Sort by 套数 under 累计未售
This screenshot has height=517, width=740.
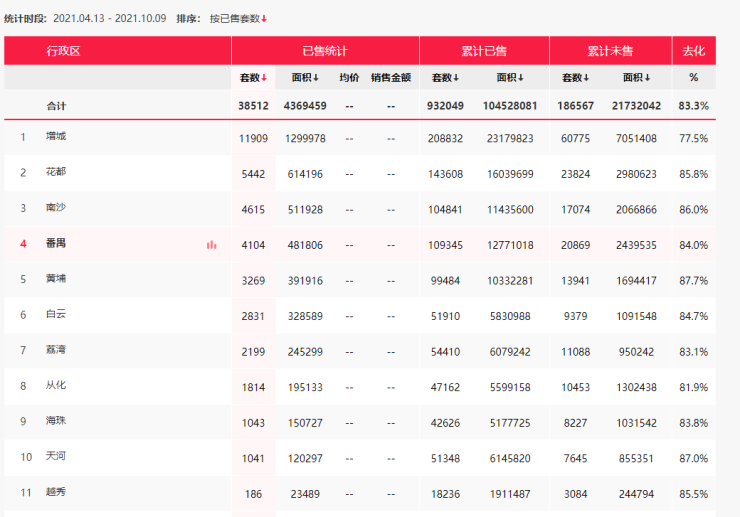[x=575, y=78]
